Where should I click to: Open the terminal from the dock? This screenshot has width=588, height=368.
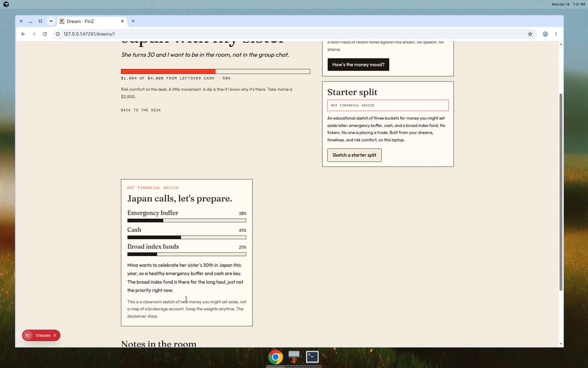(x=312, y=356)
